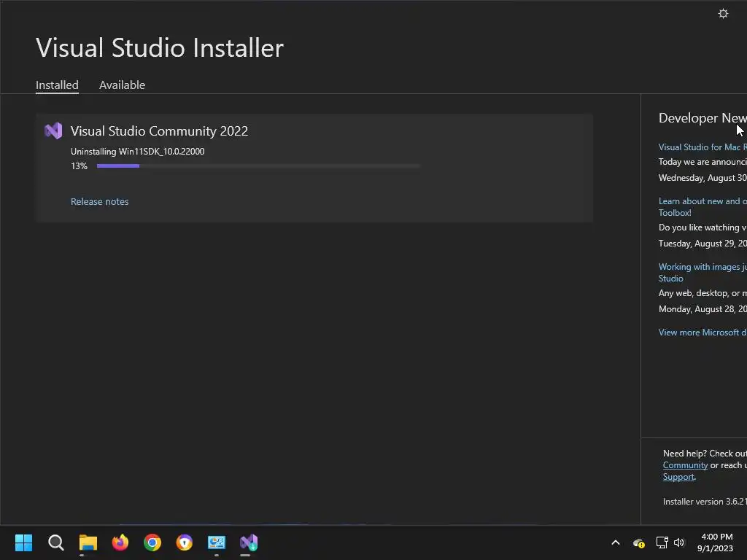This screenshot has width=747, height=560.
Task: Open the monitor app icon in taskbar
Action: tap(216, 542)
